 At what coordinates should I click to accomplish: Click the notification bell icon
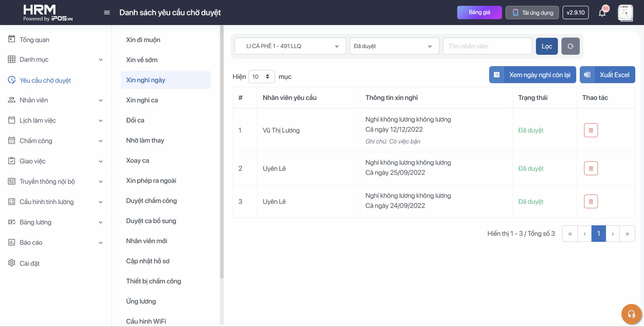click(x=602, y=13)
